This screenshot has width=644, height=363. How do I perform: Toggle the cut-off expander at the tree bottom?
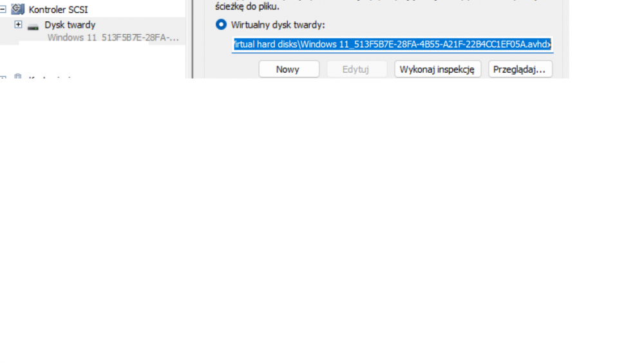click(x=3, y=77)
